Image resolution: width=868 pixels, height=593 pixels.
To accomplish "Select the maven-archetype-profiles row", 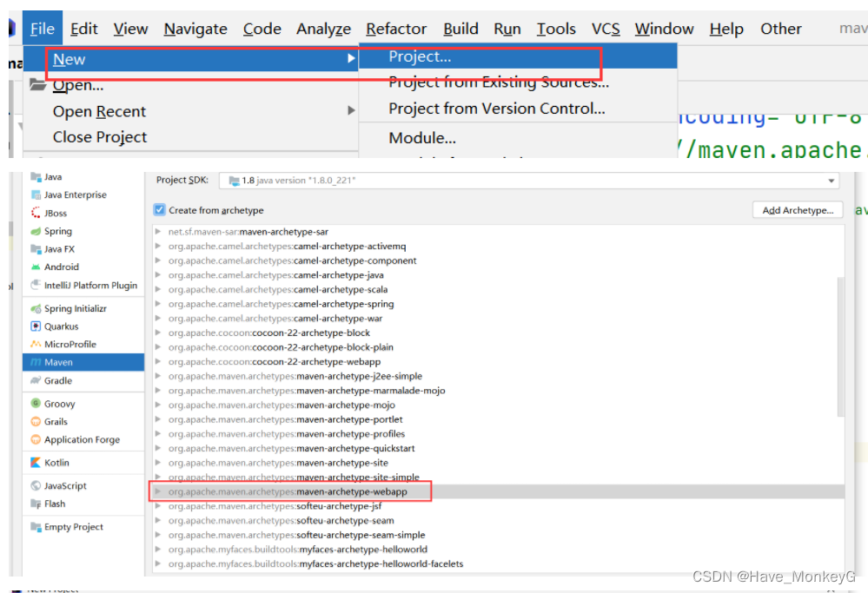I will point(498,434).
